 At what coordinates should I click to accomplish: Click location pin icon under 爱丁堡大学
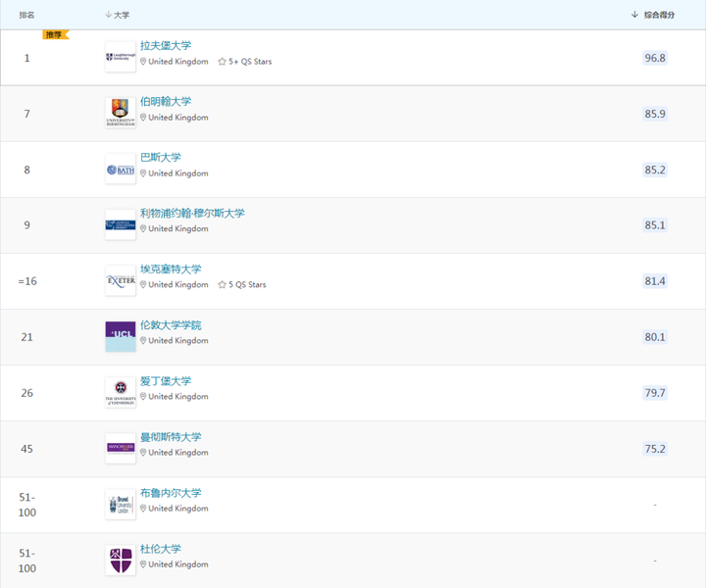click(x=143, y=396)
